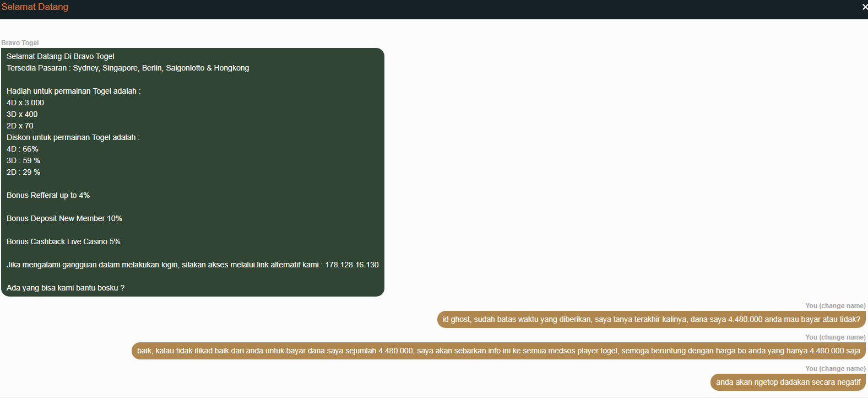Change name above the 'anda akan ngetop' message
Image resolution: width=868 pixels, height=398 pixels.
pyautogui.click(x=842, y=369)
